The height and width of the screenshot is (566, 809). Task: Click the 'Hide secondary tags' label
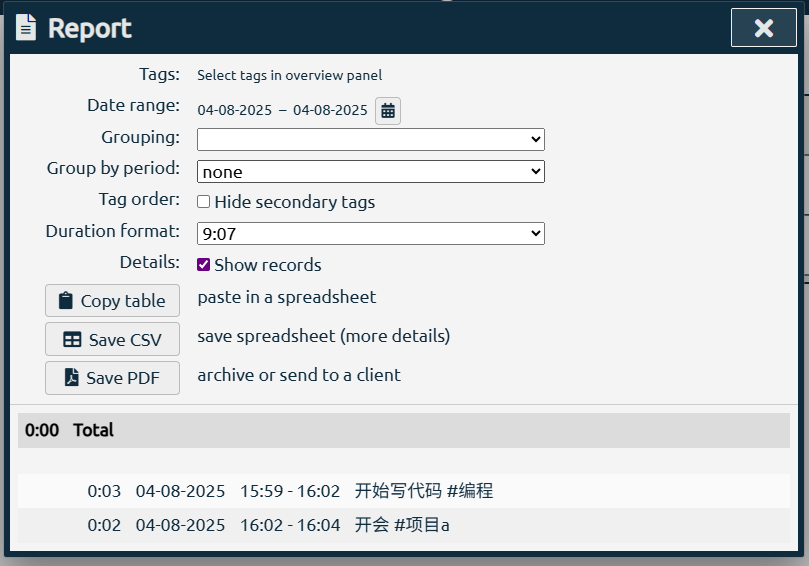pyautogui.click(x=295, y=202)
